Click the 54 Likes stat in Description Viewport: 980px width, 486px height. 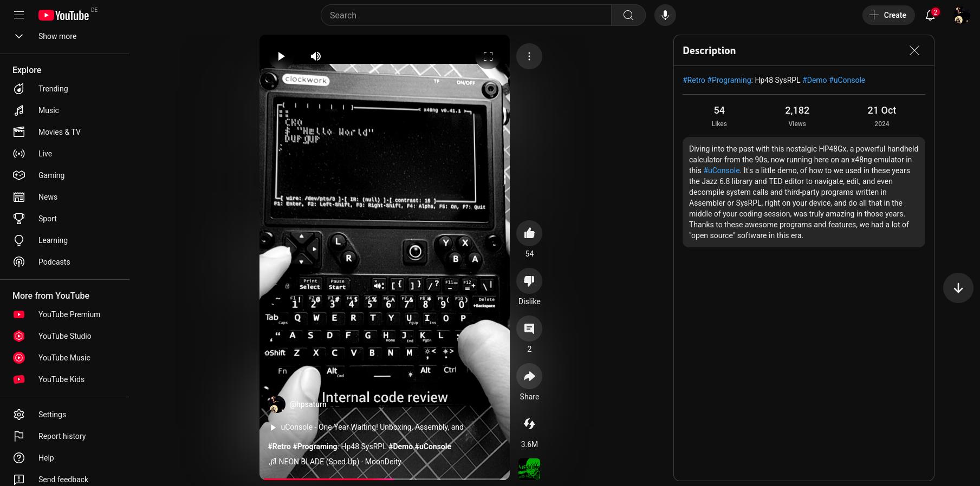[719, 116]
